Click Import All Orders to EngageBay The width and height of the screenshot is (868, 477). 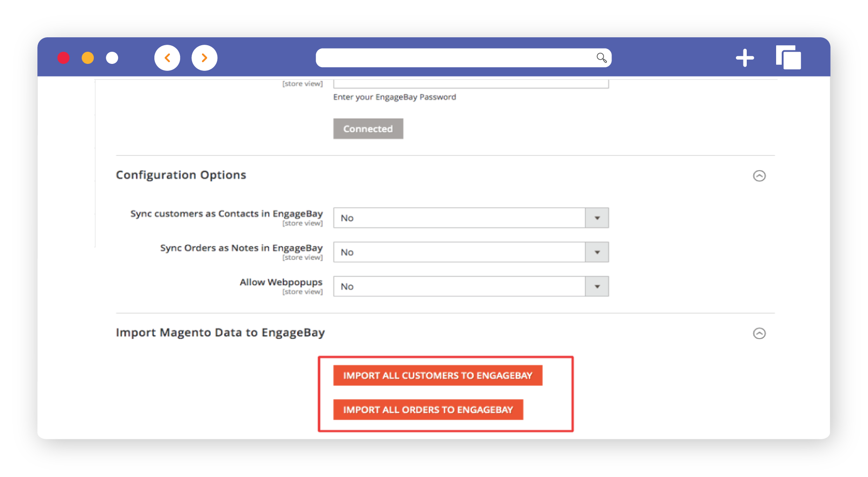tap(428, 410)
